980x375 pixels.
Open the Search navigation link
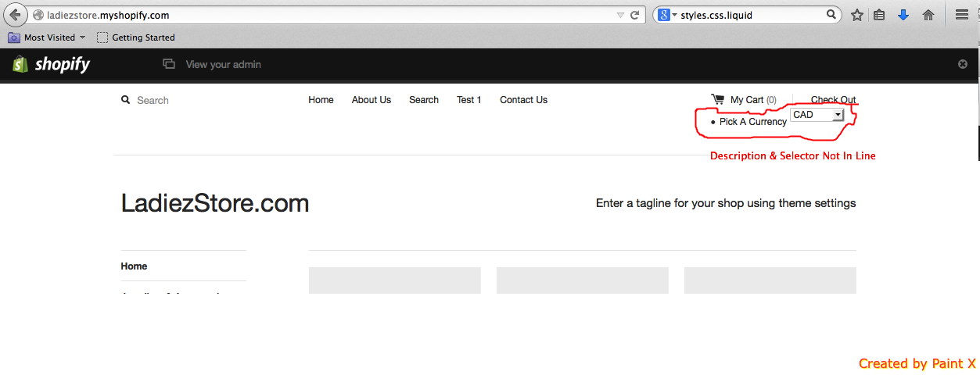tap(424, 100)
